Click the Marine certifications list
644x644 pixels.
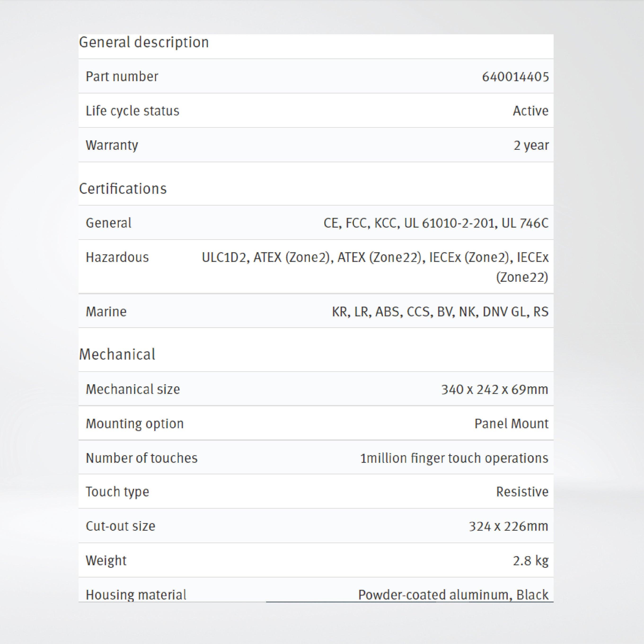(440, 312)
